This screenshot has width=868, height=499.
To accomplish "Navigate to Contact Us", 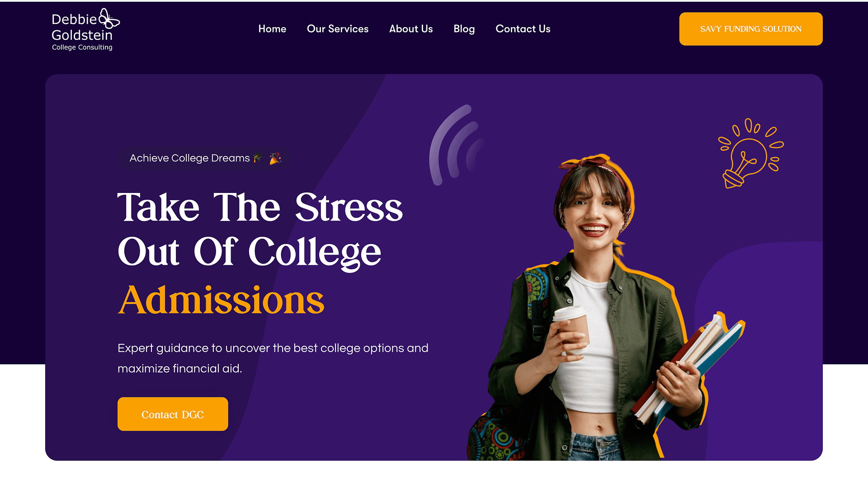I will pos(523,29).
